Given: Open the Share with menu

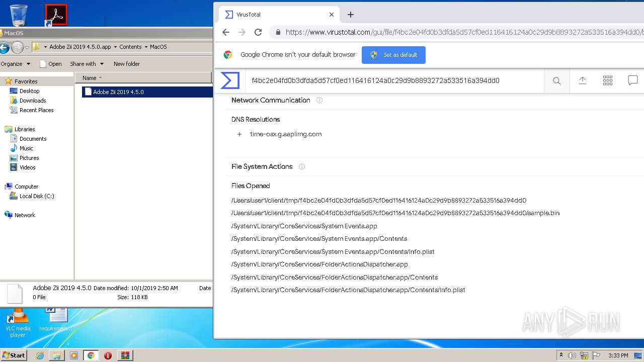Looking at the screenshot, I should point(87,64).
